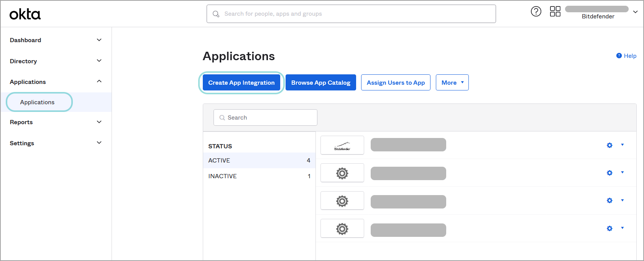The height and width of the screenshot is (261, 644).
Task: Click the settings gear on the last app row
Action: (609, 228)
